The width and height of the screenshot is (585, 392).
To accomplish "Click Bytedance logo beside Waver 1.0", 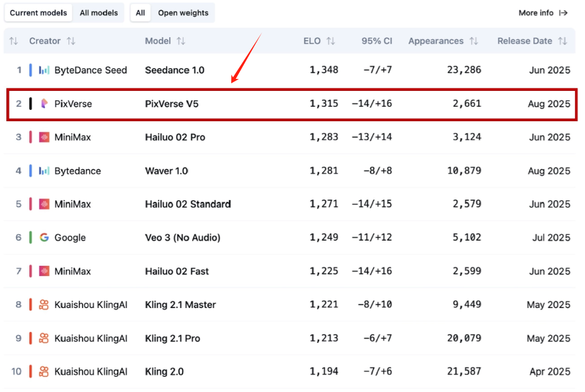I will tap(44, 170).
